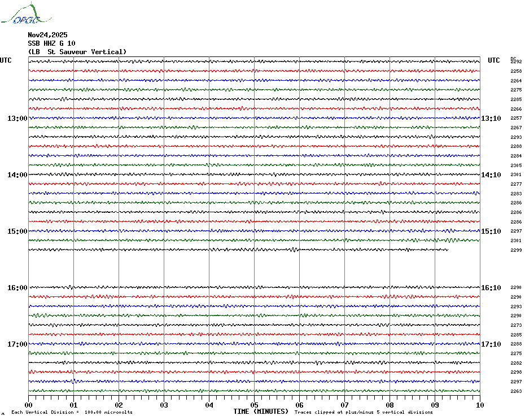The width and height of the screenshot is (525, 420).
Task: Click the Nov24,2025 date label
Action: click(x=47, y=34)
